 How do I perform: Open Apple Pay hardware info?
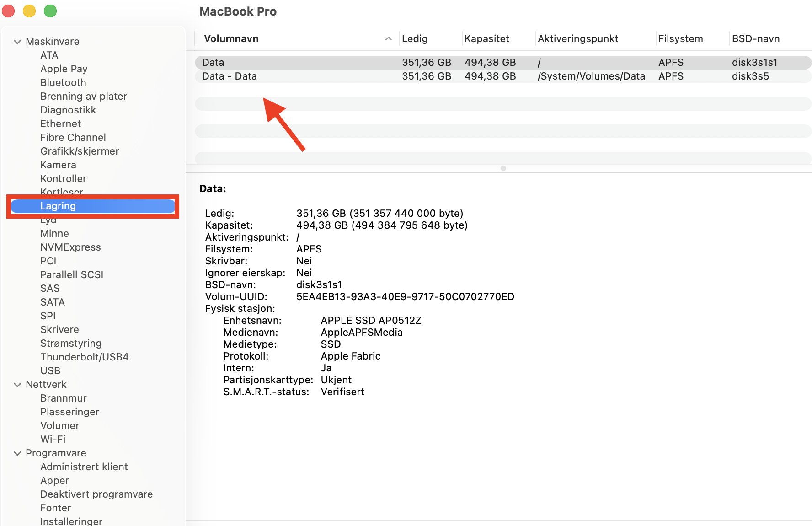pyautogui.click(x=64, y=69)
